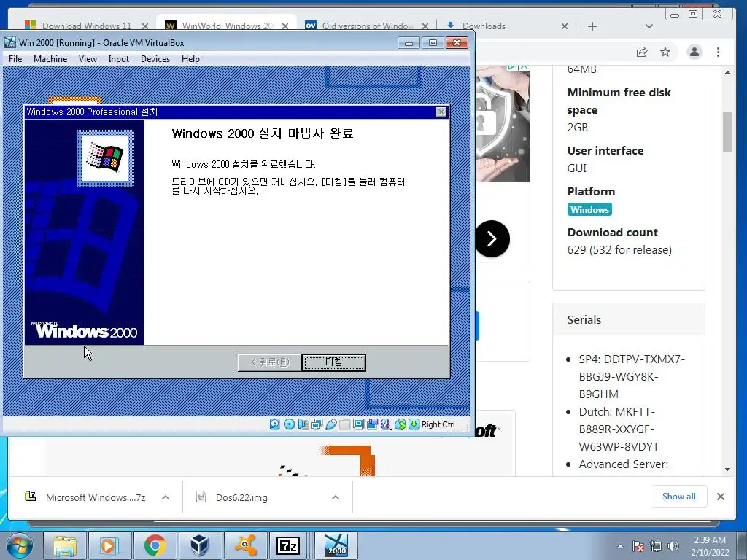Screen dimensions: 747x560
Task: Open the File menu in VirtualBox
Action: pyautogui.click(x=15, y=59)
